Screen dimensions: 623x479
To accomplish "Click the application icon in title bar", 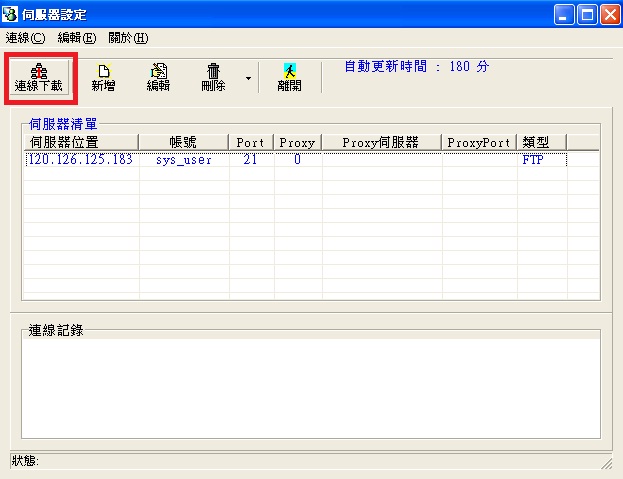I will point(10,14).
